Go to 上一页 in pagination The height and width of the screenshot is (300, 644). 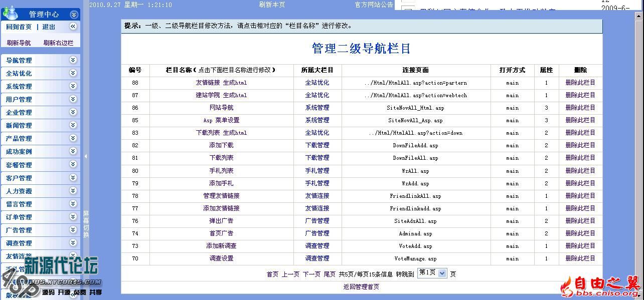[x=290, y=274]
